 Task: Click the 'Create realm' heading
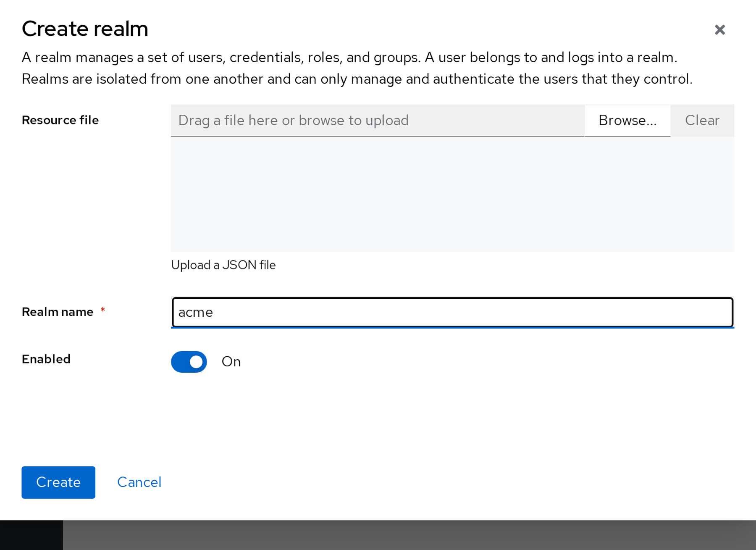click(85, 29)
